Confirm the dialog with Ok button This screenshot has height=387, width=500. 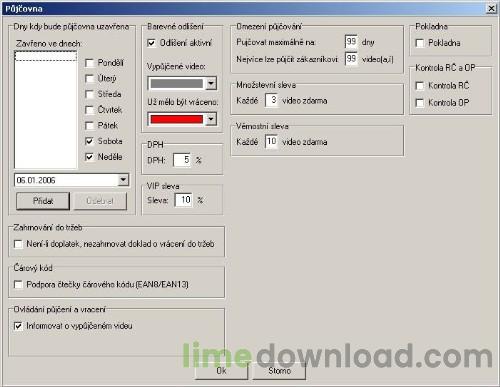point(221,371)
